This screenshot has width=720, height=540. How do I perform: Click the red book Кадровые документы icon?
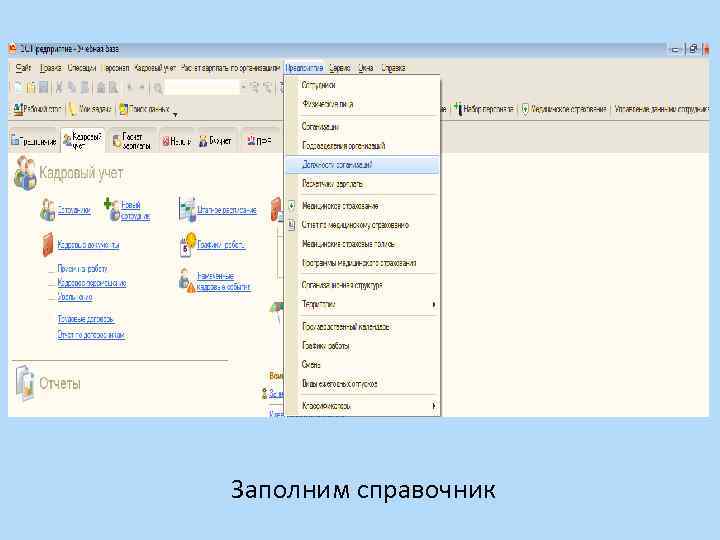(48, 244)
